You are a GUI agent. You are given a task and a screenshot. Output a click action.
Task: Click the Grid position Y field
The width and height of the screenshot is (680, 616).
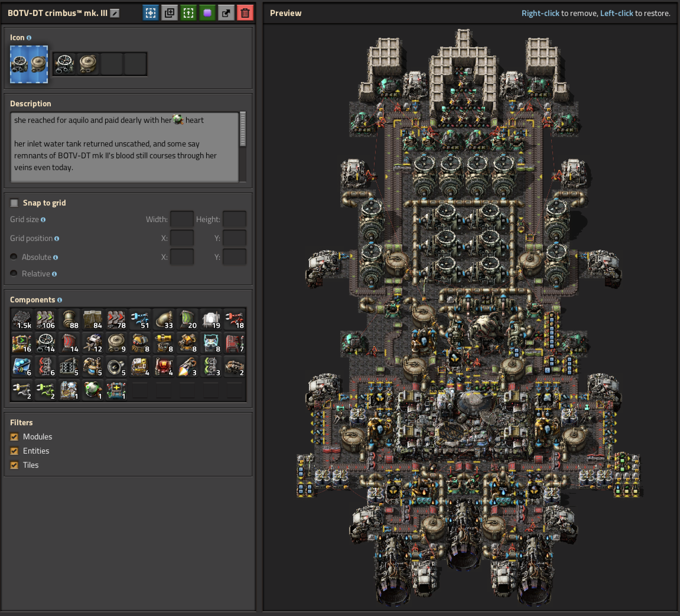(x=235, y=238)
